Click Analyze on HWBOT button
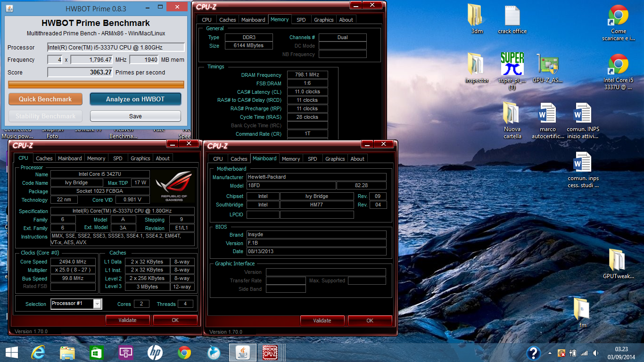This screenshot has width=644, height=362. pyautogui.click(x=135, y=99)
